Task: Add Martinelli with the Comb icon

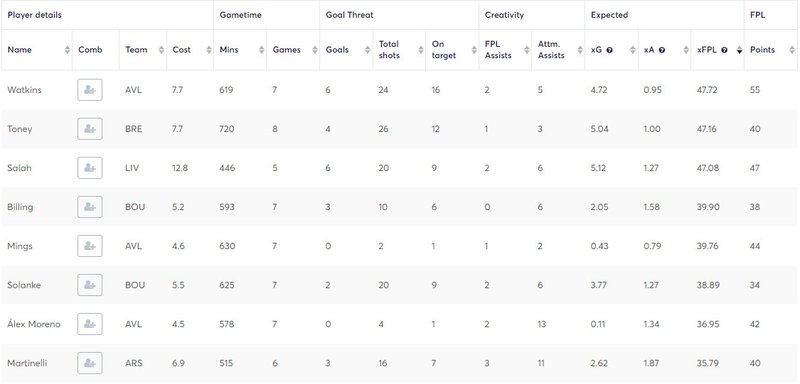Action: click(x=90, y=363)
